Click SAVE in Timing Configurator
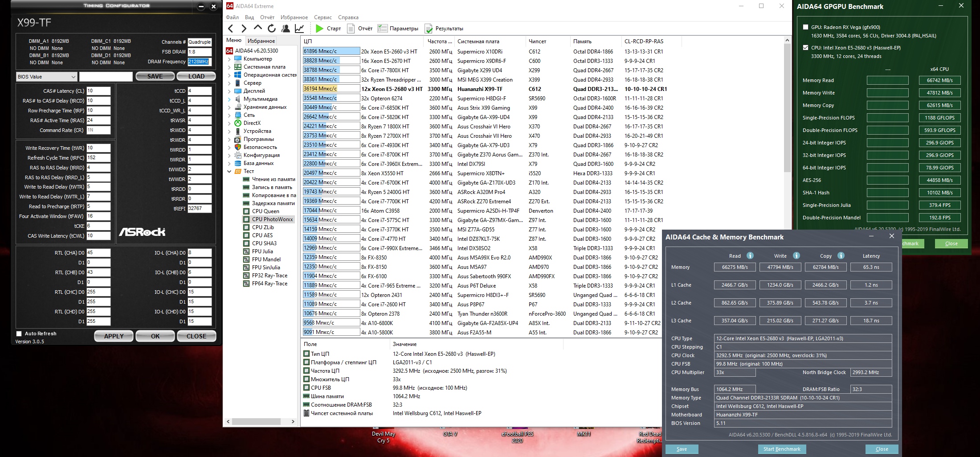 (155, 76)
